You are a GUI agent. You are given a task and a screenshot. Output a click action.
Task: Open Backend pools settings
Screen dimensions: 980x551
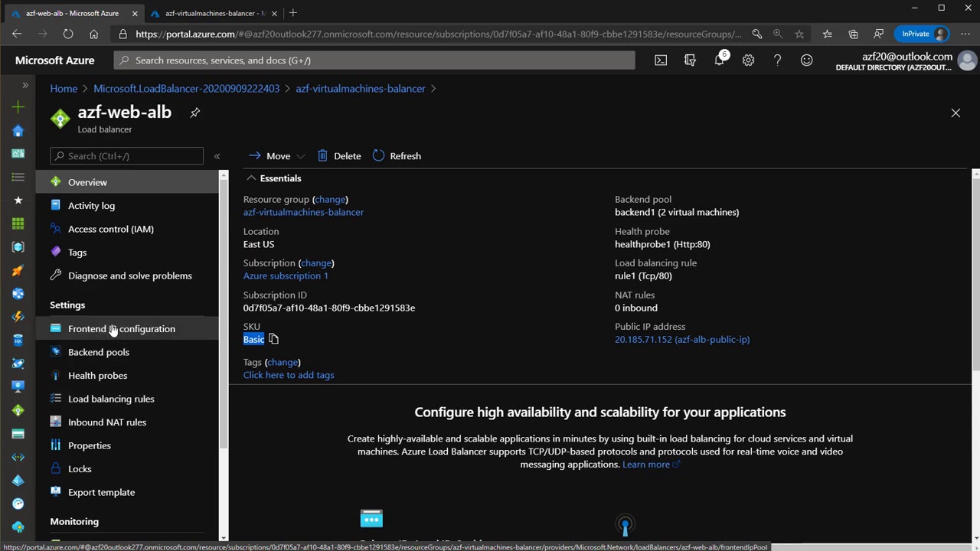127,352
